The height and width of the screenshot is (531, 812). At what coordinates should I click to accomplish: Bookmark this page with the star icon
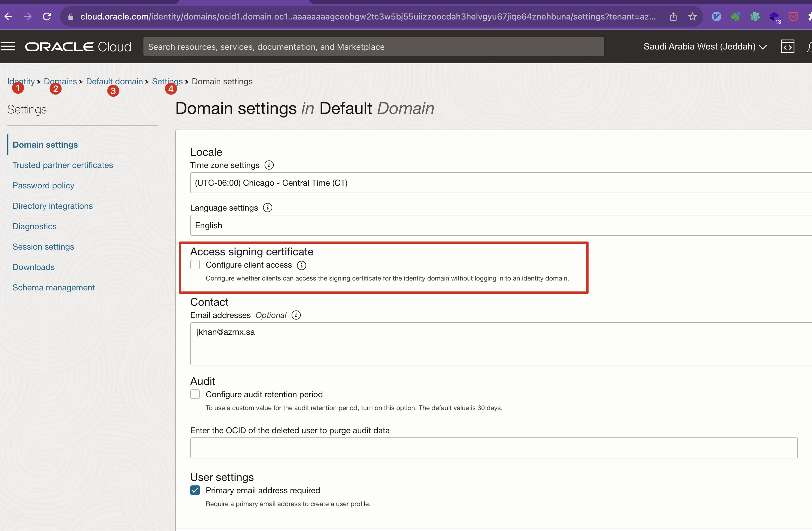(692, 16)
